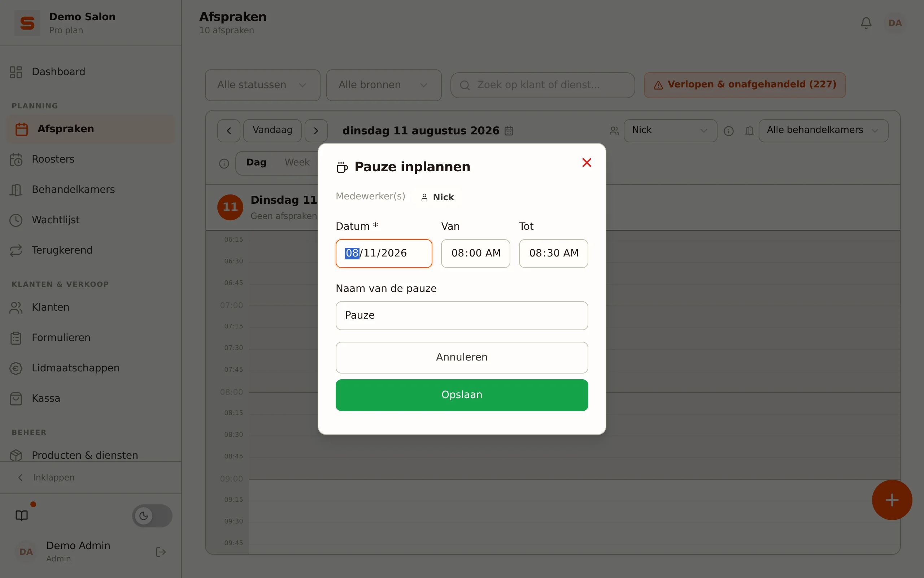Open Producten & diensten

(x=91, y=455)
